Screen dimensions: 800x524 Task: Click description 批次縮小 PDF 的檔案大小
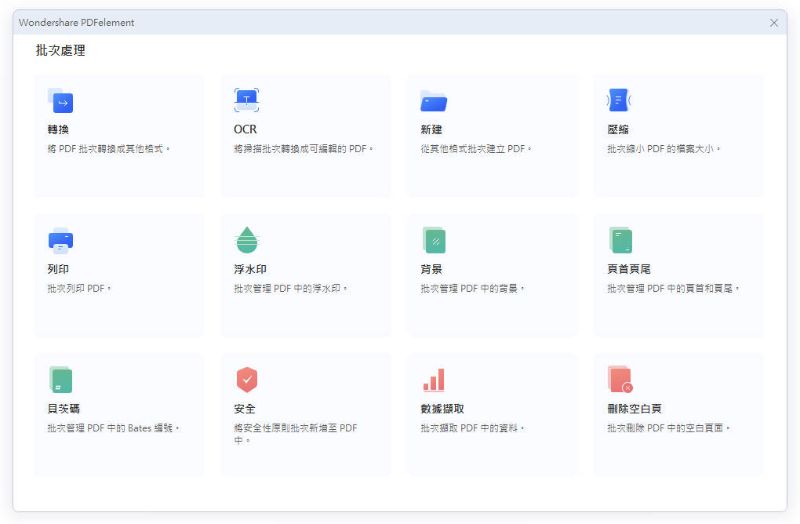(x=664, y=149)
